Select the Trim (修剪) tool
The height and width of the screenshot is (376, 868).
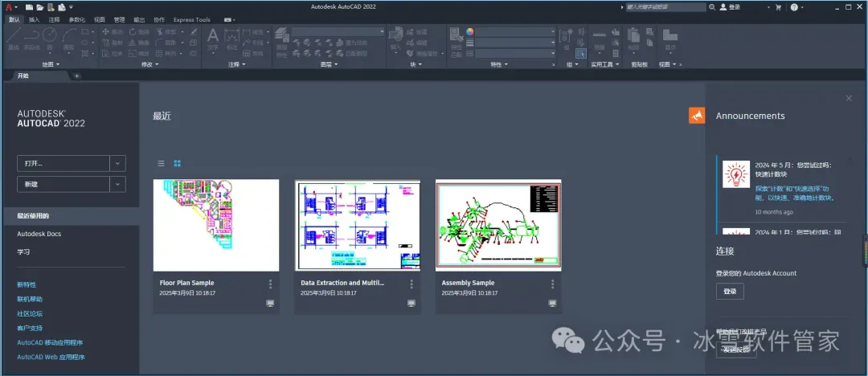tap(168, 32)
